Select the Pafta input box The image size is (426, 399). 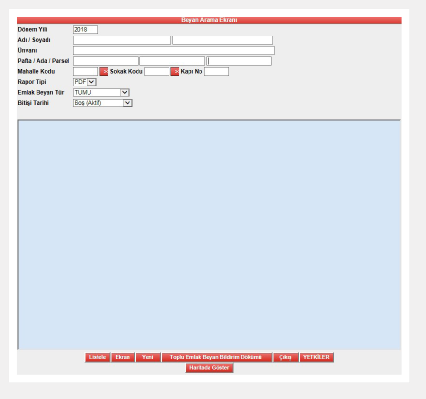[106, 61]
